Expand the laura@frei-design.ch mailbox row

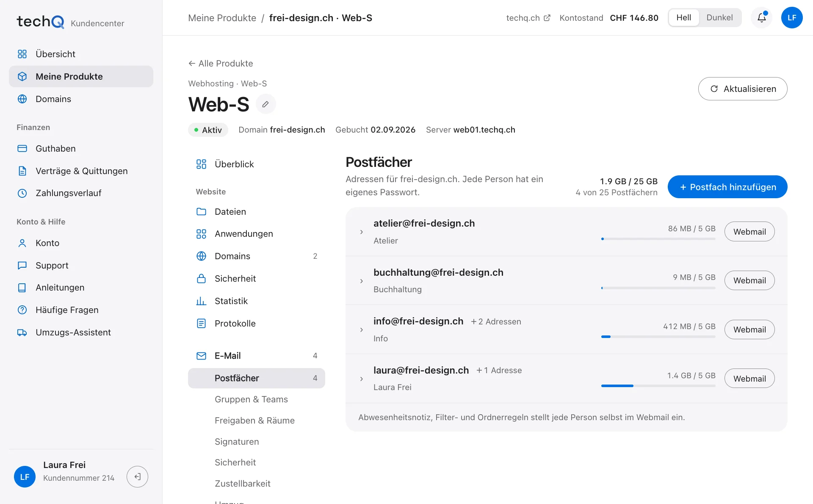362,379
